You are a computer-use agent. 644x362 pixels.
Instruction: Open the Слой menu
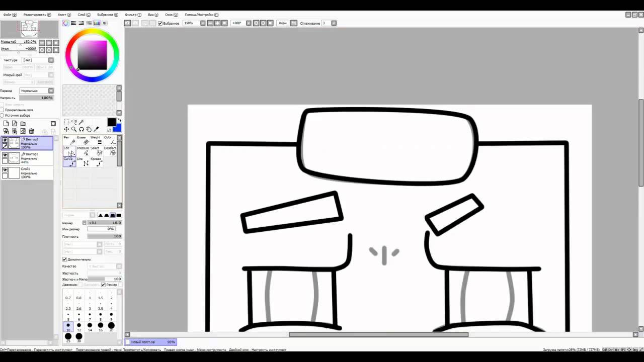click(85, 15)
